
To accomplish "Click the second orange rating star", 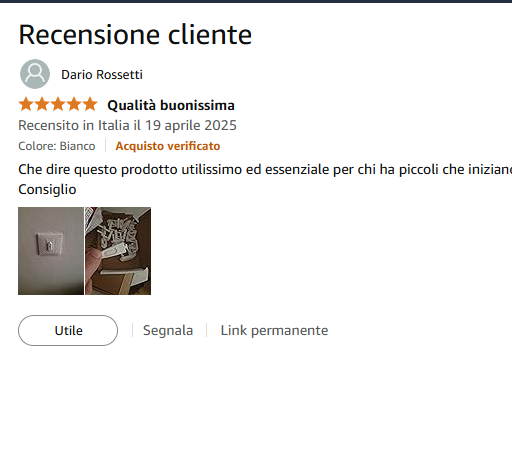I will click(42, 104).
